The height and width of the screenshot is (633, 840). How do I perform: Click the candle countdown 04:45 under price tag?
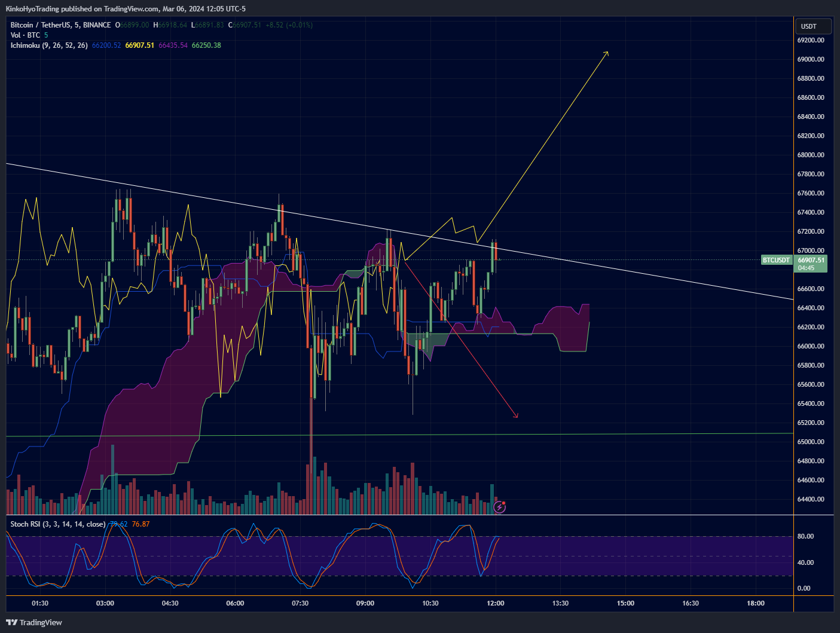(x=806, y=268)
